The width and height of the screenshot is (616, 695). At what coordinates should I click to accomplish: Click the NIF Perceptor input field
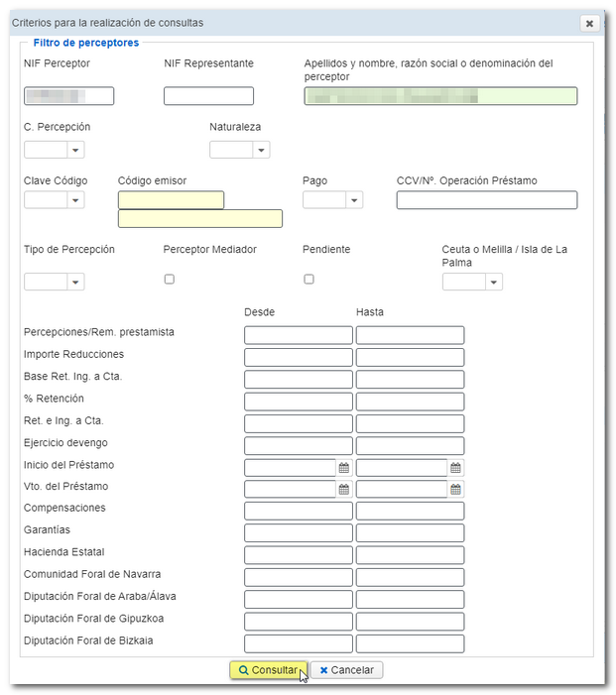[x=68, y=96]
